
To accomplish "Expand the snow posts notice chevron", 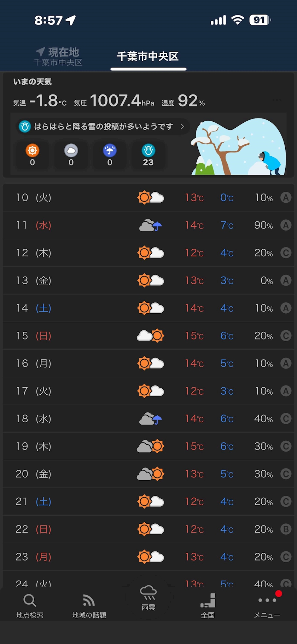I will pyautogui.click(x=182, y=127).
